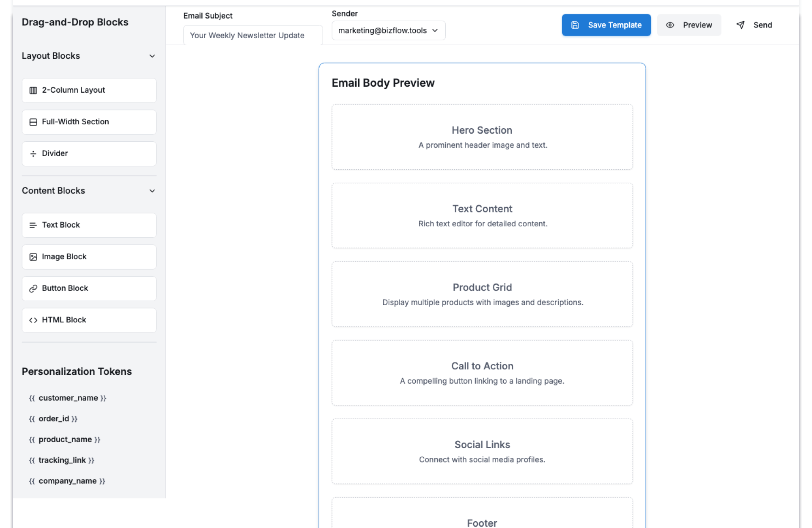Insert the company_name token
Screen dimensions: 812x528
coord(67,481)
